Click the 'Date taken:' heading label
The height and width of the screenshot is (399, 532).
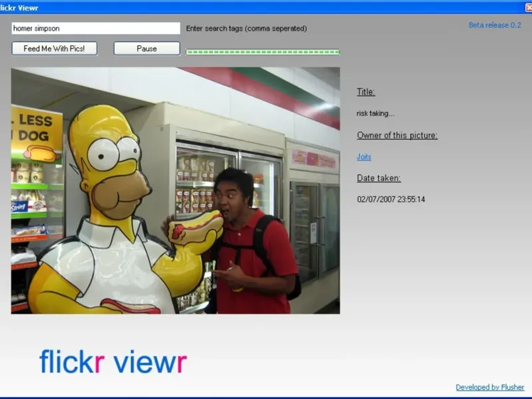[378, 178]
